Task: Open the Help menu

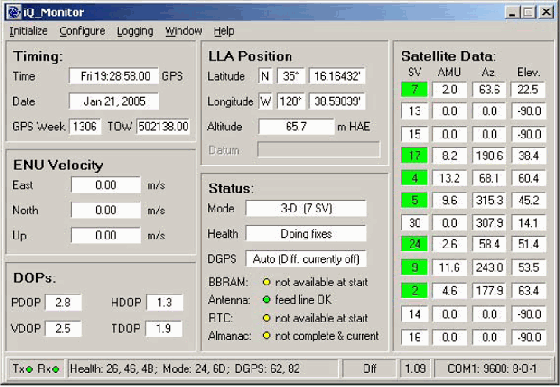Action: [224, 31]
